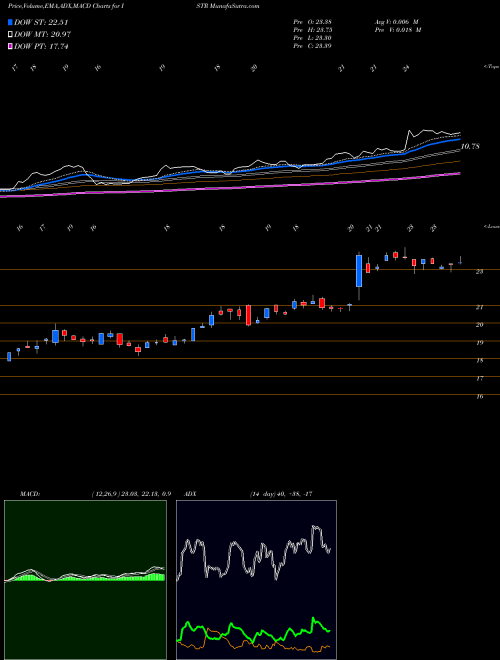This screenshot has height=660, width=500.
Task: Click price axis label 21
Action: point(479,308)
